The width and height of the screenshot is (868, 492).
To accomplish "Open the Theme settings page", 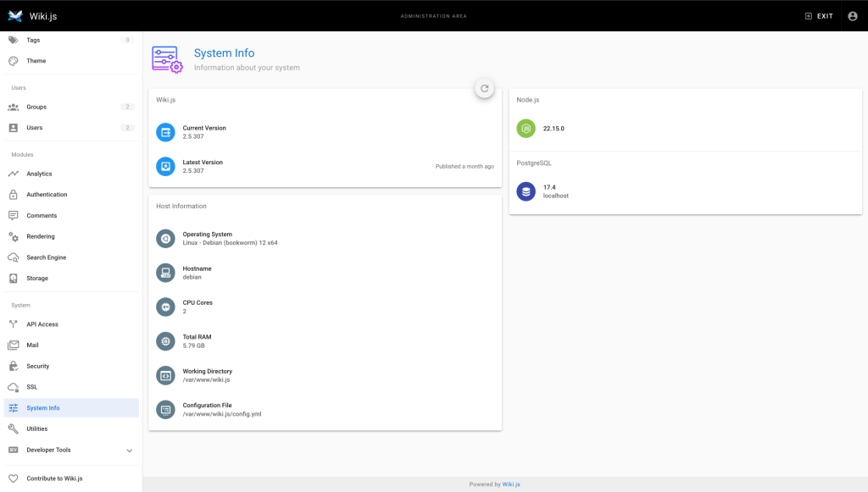I will [36, 61].
